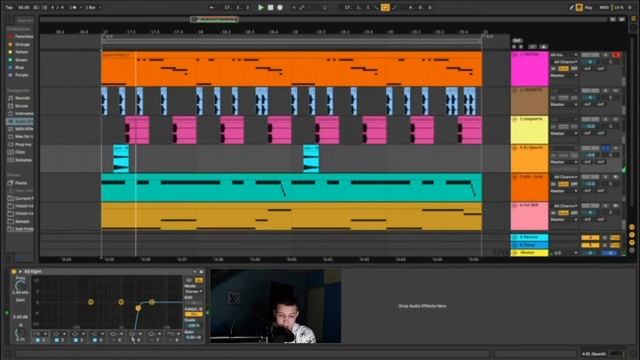
Task: Select the Master track header
Action: click(x=529, y=253)
